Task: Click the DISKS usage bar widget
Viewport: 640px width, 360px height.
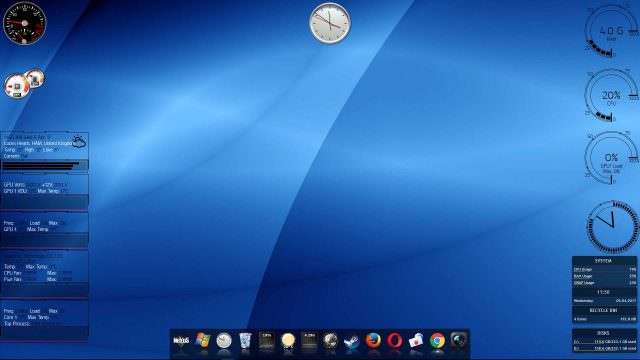Action: tap(604, 345)
